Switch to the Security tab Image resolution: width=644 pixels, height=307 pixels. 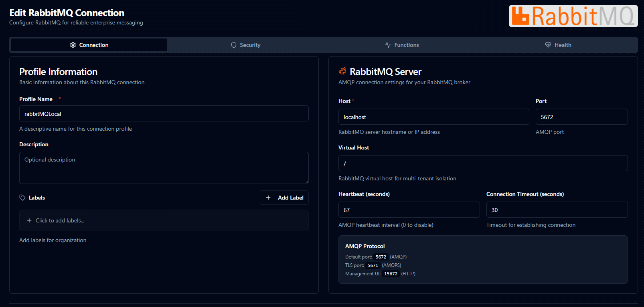coord(246,45)
